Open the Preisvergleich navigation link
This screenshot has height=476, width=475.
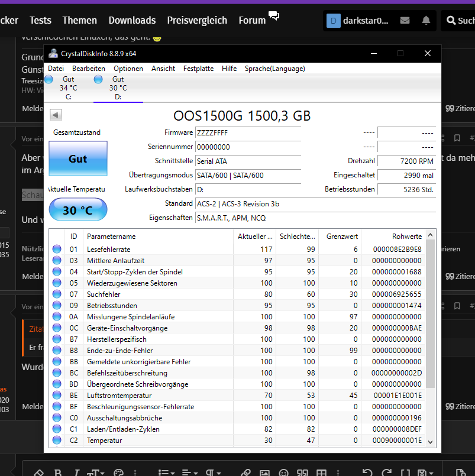[x=197, y=20]
